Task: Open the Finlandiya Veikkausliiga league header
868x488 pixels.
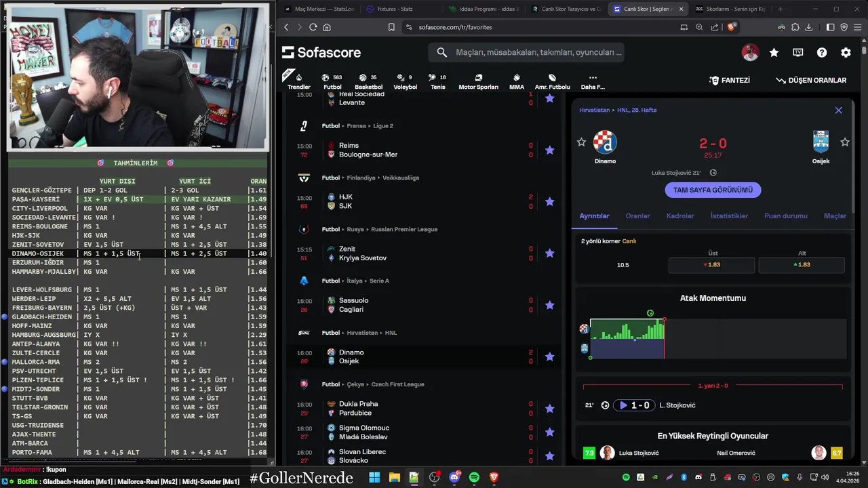Action: [x=370, y=178]
